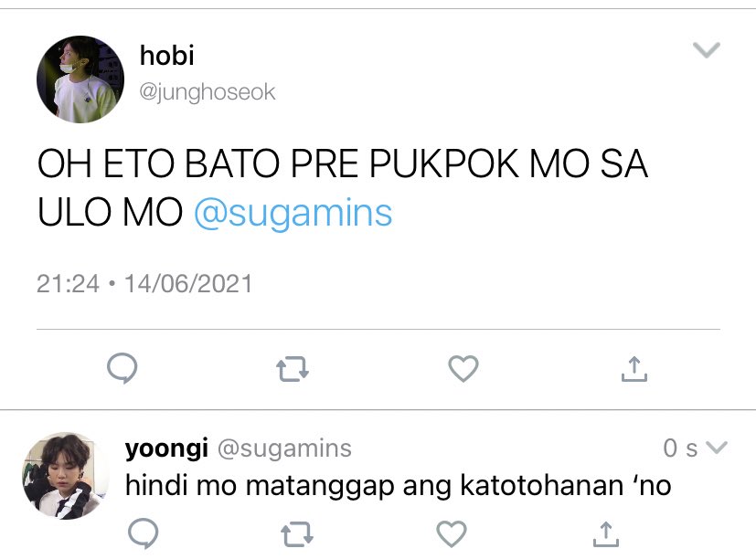Viewport: 756px width, 559px height.
Task: Reply to yoongi's comment
Action: pyautogui.click(x=144, y=533)
